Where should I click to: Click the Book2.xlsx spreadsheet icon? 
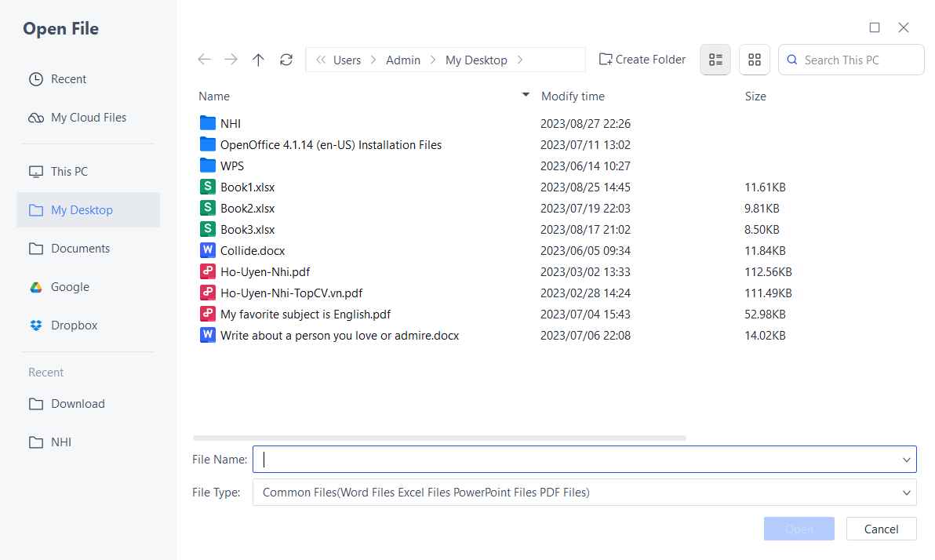point(208,208)
